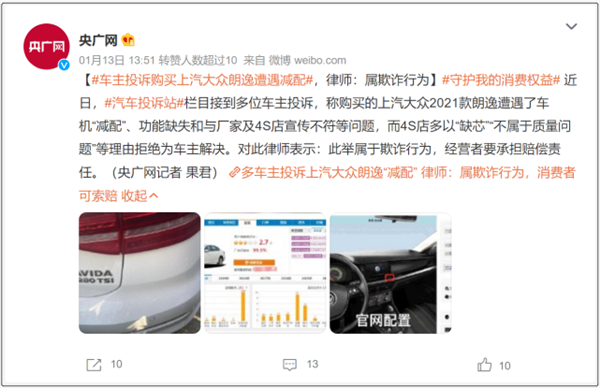Collapse the post text via 收起
Viewport: 600px width, 388px height.
pos(139,196)
